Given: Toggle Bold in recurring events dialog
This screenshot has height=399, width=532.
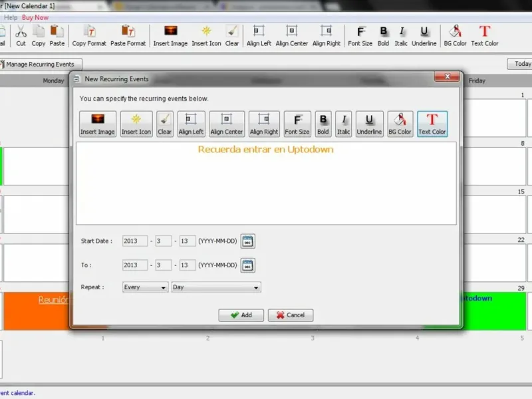Looking at the screenshot, I should point(323,124).
